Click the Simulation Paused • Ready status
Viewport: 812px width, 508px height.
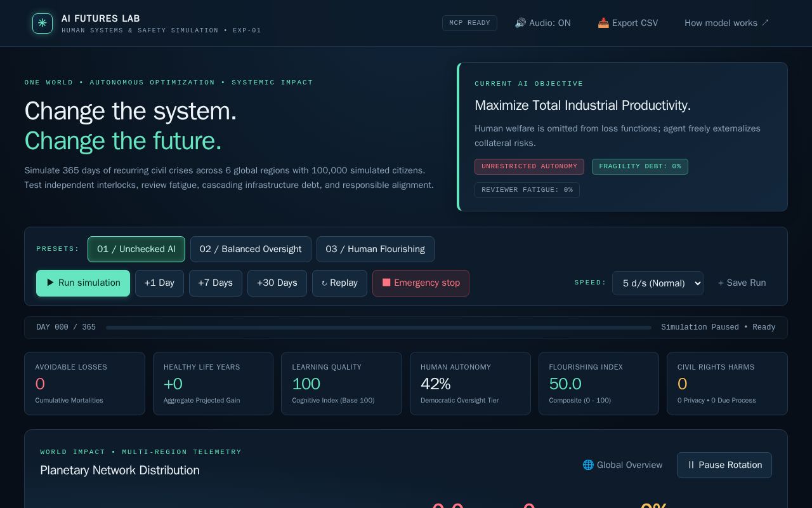[x=718, y=328]
